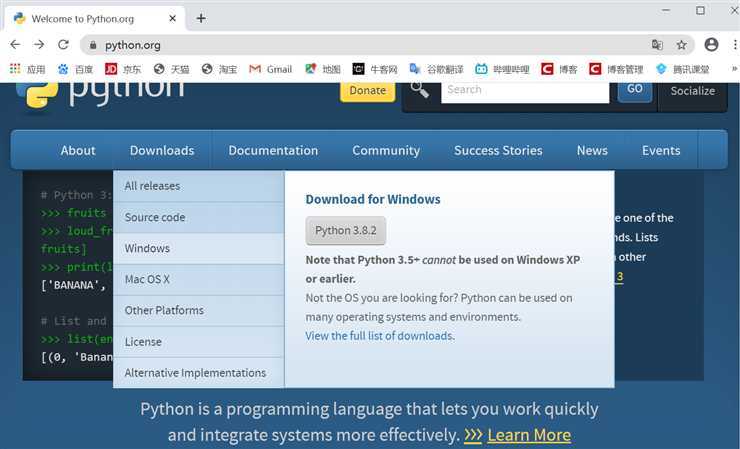The height and width of the screenshot is (449, 740).
Task: Open the 地图 maps bookmark
Action: tap(323, 69)
